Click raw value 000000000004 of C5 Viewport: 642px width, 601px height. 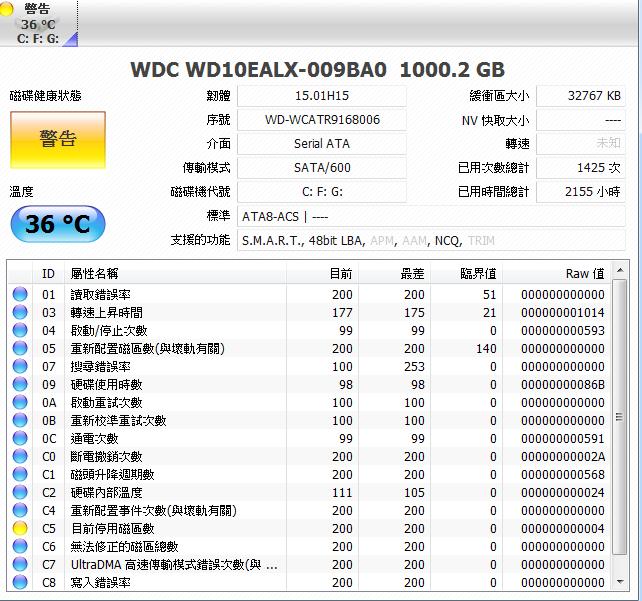[x=563, y=529]
